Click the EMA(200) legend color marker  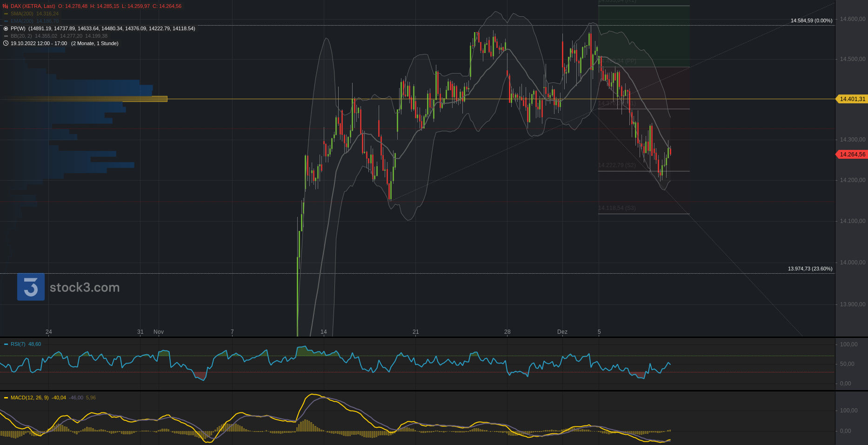point(6,21)
